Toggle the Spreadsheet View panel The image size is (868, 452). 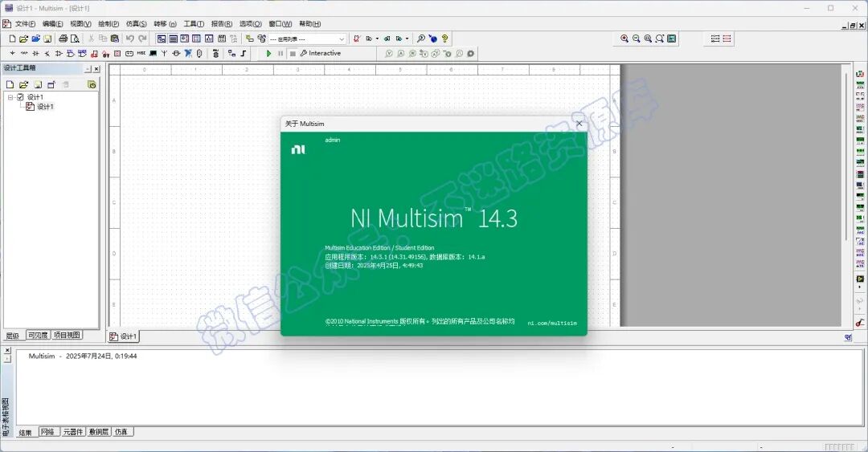click(x=174, y=39)
